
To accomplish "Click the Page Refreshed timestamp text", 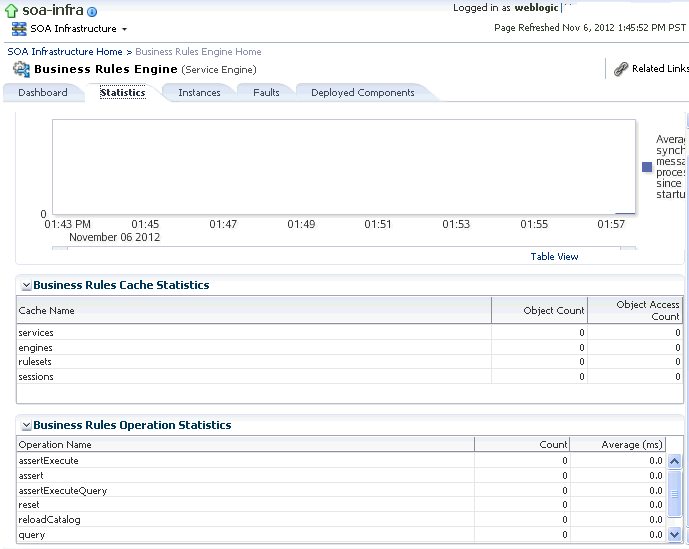I will click(590, 28).
